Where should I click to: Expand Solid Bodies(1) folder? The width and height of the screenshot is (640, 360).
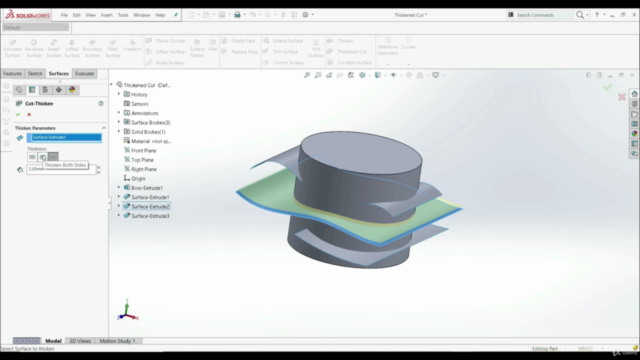click(119, 132)
